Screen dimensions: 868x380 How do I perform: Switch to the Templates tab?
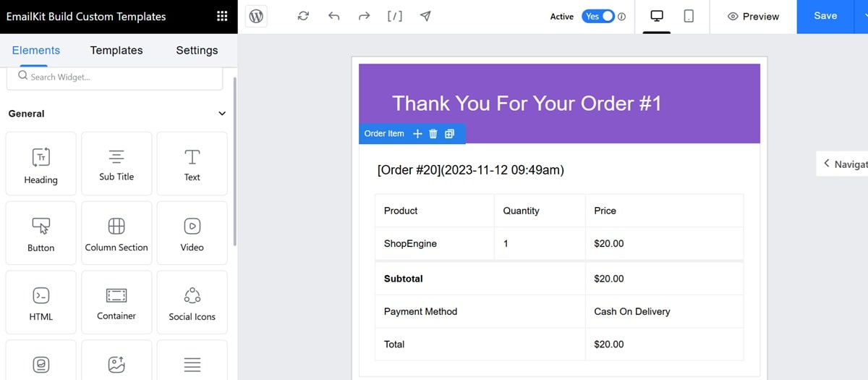tap(116, 51)
